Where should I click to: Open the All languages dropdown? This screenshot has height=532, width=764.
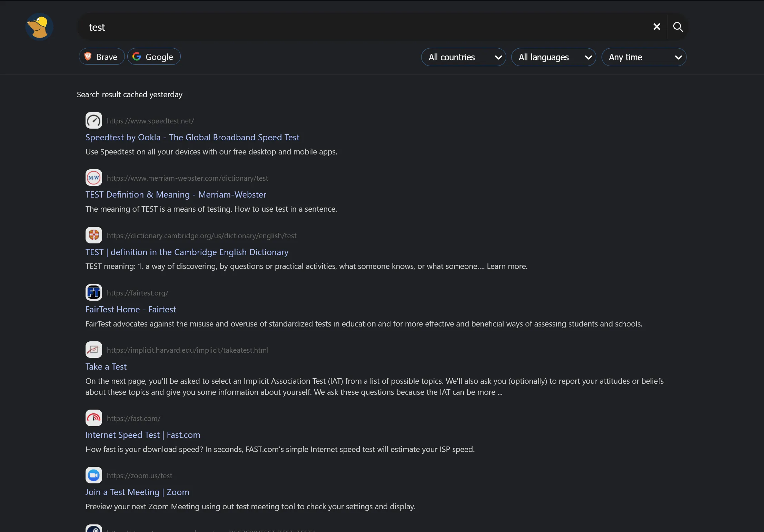553,57
